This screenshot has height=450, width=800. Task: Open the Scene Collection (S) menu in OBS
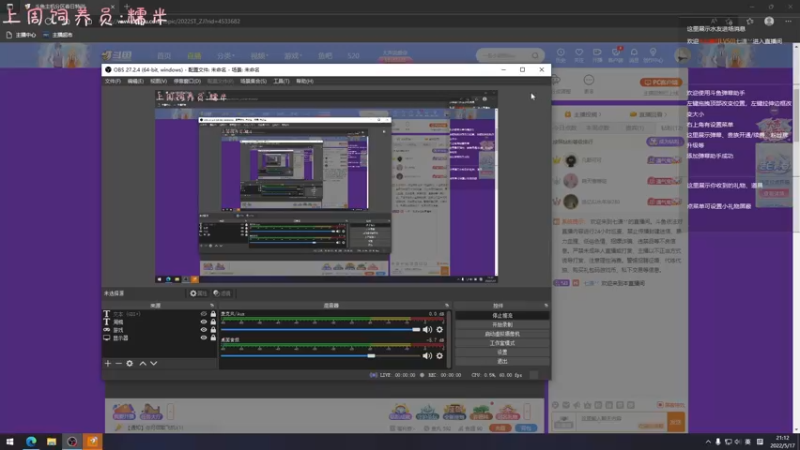[253, 81]
